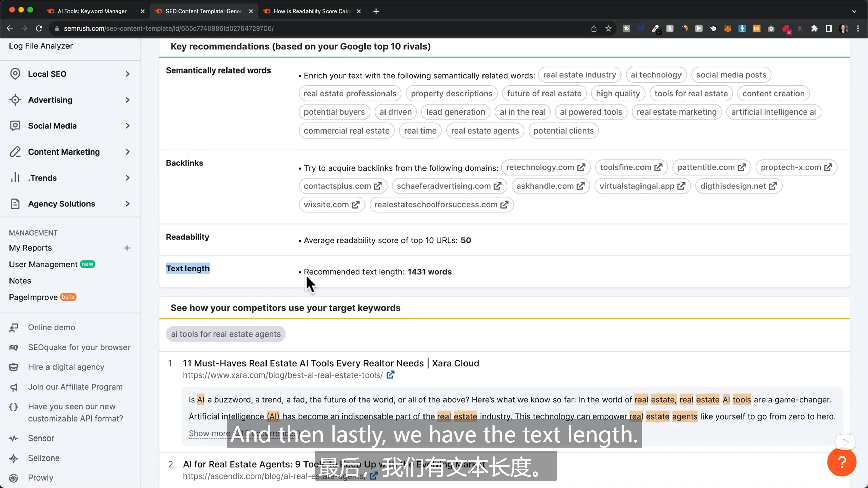
Task: Open the tab search dropdown arrow
Action: pos(854,11)
